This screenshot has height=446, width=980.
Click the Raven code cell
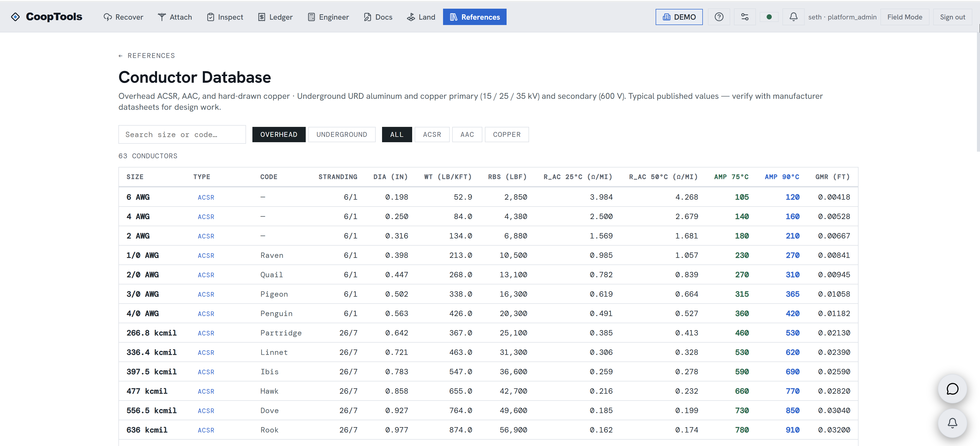[x=272, y=255]
